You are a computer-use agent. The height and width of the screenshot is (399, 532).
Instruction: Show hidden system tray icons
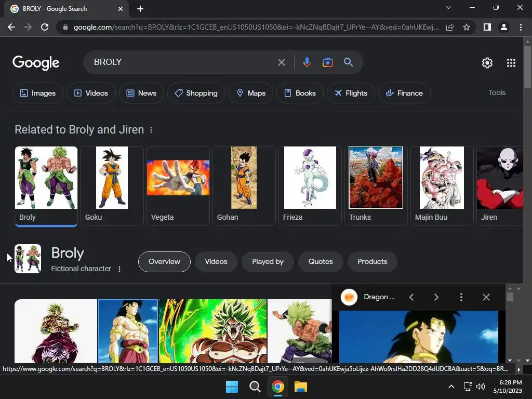point(451,387)
